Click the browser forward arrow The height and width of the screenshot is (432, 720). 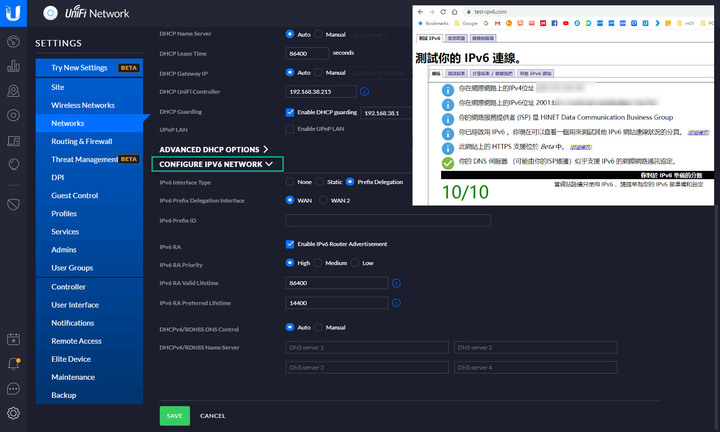pyautogui.click(x=432, y=12)
